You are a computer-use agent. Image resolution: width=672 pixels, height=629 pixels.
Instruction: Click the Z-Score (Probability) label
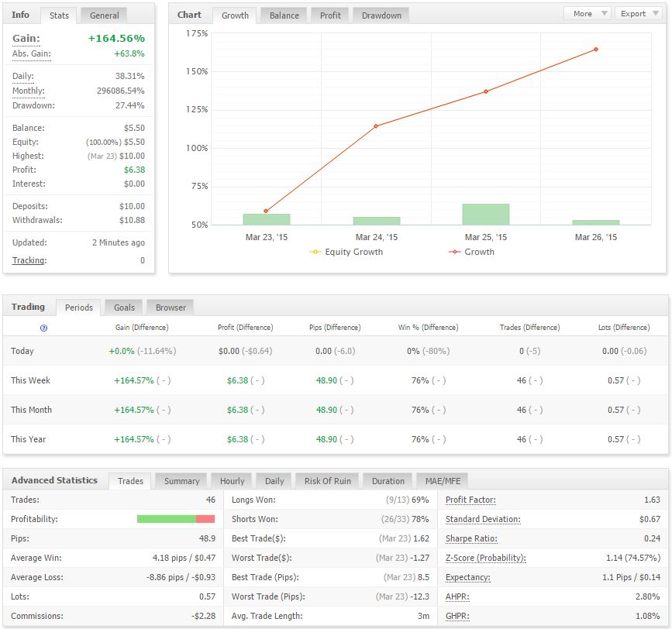coord(485,558)
